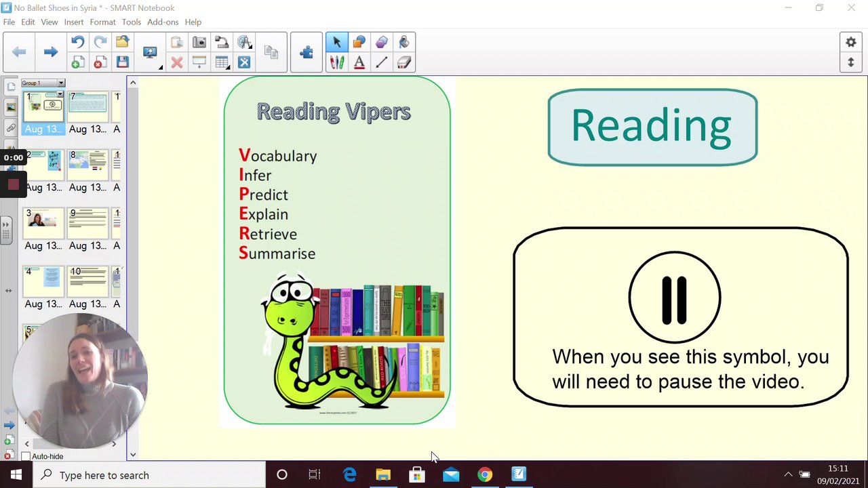Select the Text tool
Screen dimensions: 868x488
click(359, 63)
